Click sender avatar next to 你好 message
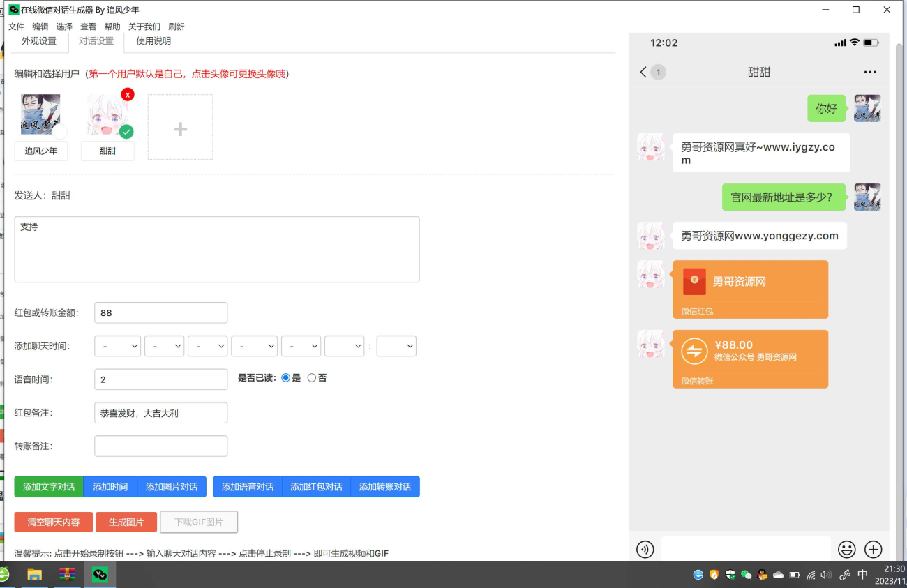The image size is (907, 588). pyautogui.click(x=867, y=108)
